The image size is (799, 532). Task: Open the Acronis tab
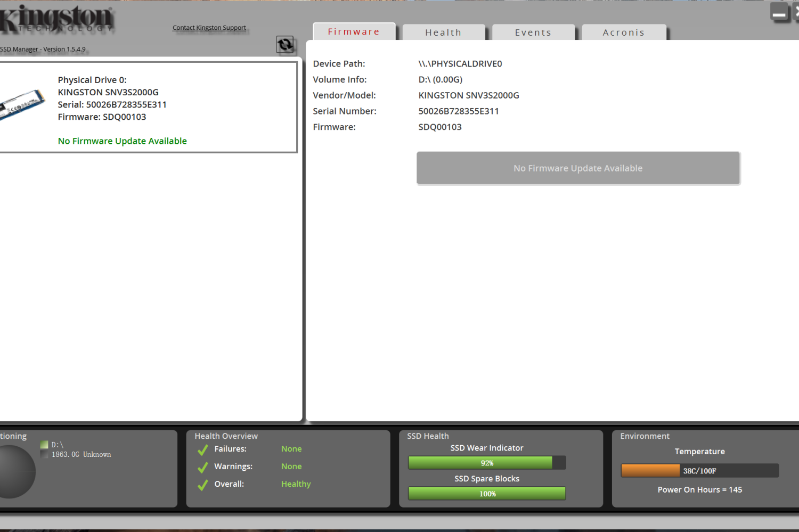pos(624,32)
